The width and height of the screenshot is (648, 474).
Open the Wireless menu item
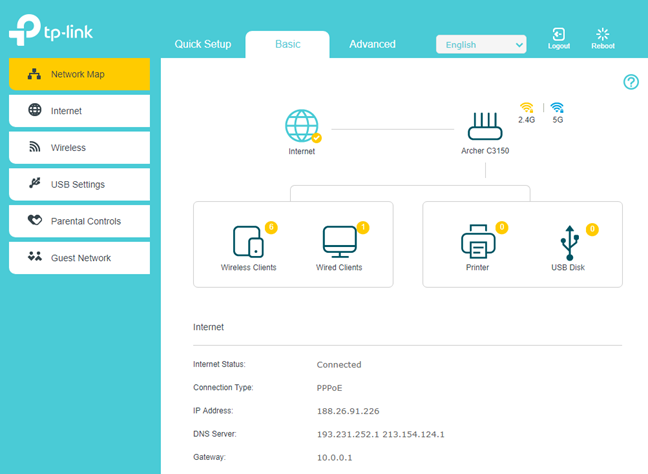[79, 148]
